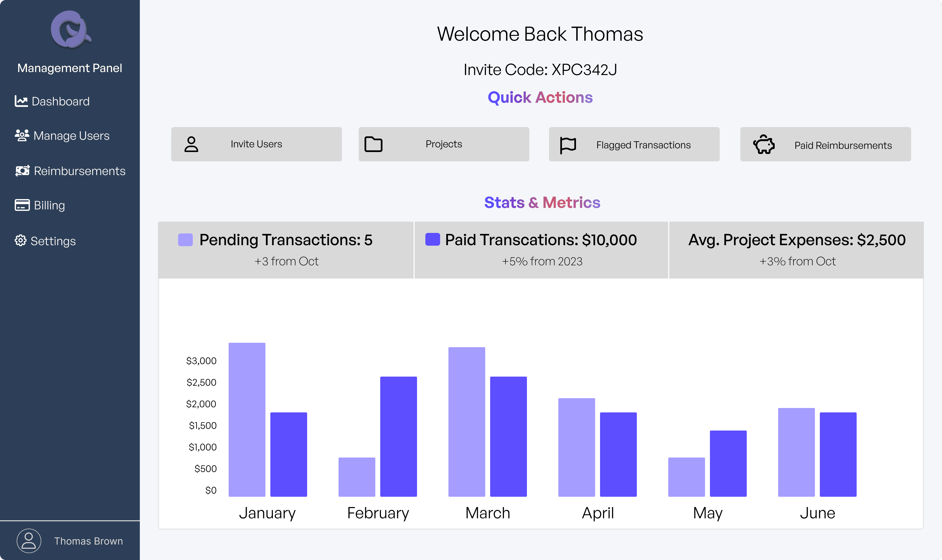Navigate to Billing
The height and width of the screenshot is (560, 942).
(40, 205)
